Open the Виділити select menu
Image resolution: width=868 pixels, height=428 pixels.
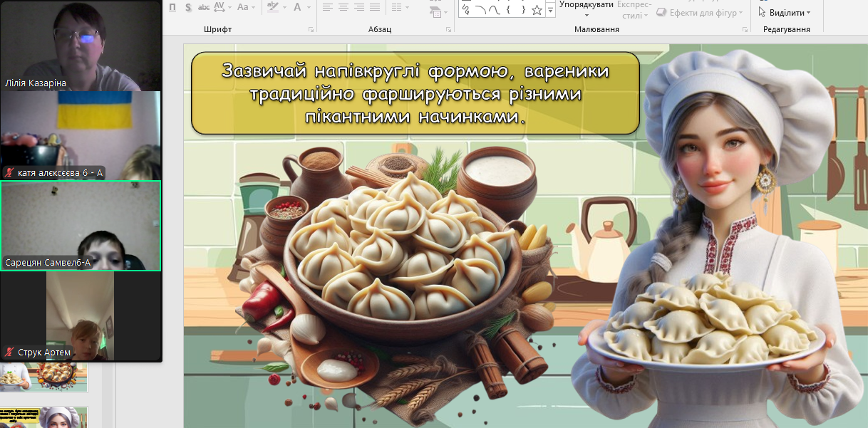point(785,13)
